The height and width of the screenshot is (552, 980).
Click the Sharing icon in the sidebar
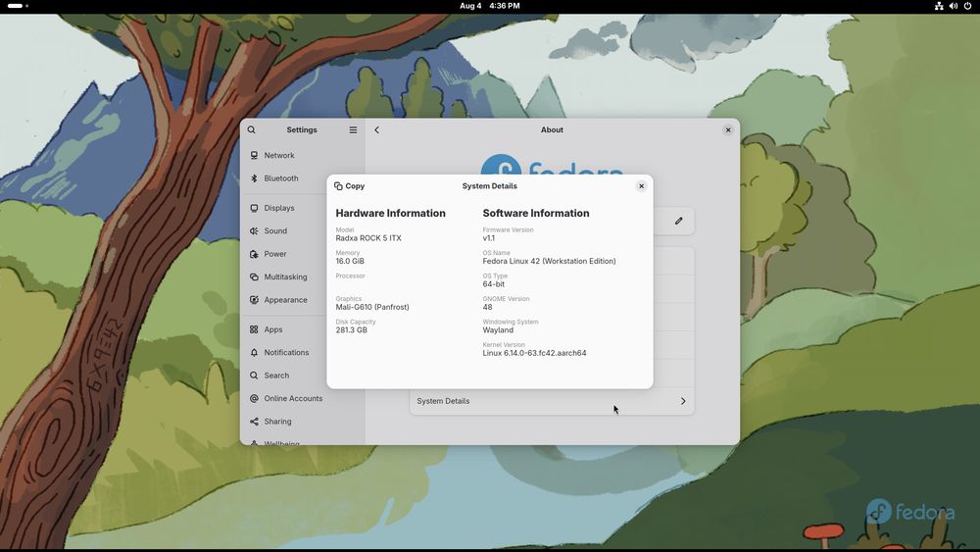coord(254,422)
